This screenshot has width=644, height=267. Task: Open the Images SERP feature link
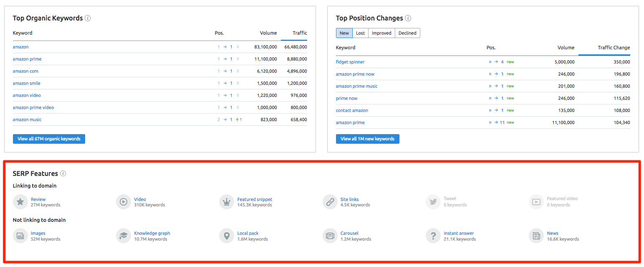(38, 233)
